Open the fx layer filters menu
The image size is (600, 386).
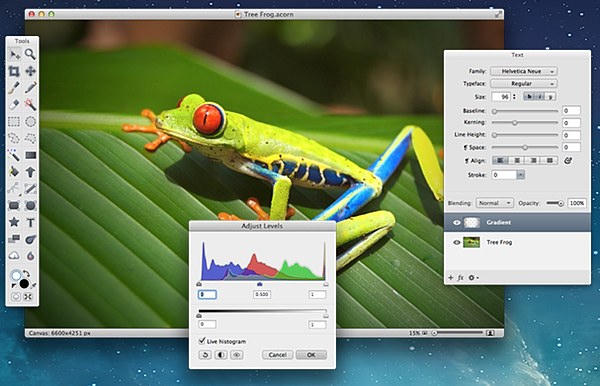click(461, 278)
